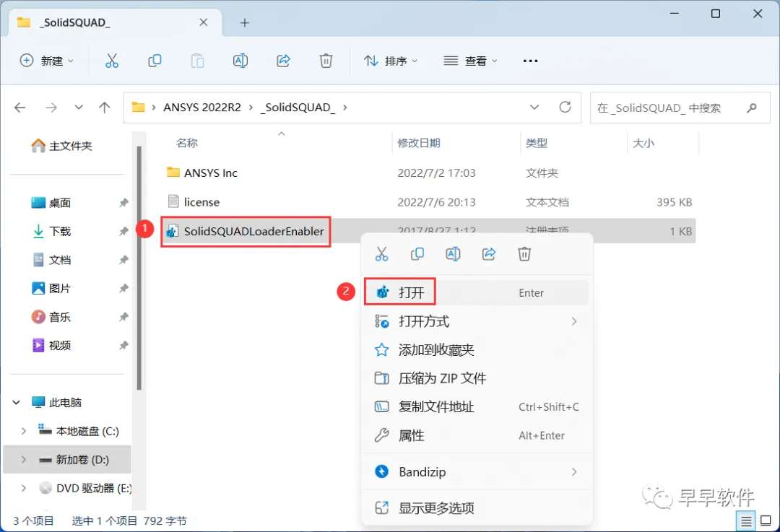This screenshot has width=780, height=532.
Task: Click the Paste icon in the top toolbar
Action: (x=197, y=61)
